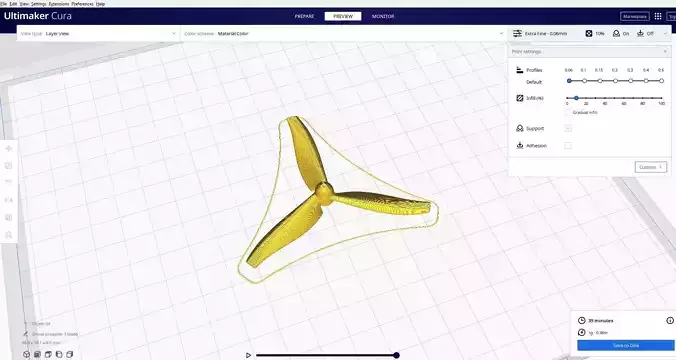Screen dimensions: 676x360
Task: Open the Edit menu
Action: (13, 3)
